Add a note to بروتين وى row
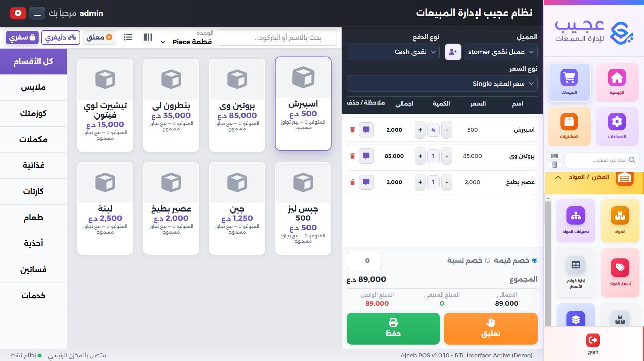Viewport: 644px width, 361px height. tap(366, 156)
